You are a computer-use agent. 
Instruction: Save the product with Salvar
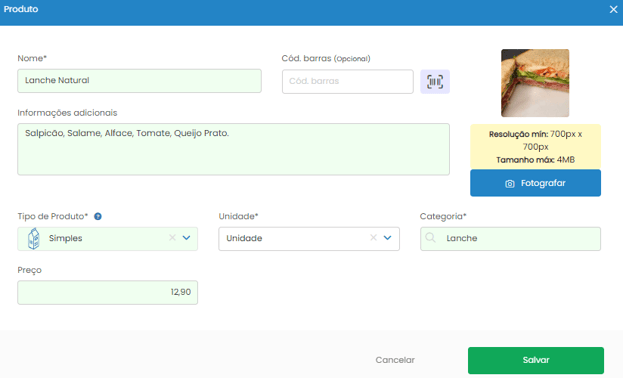[x=536, y=360]
